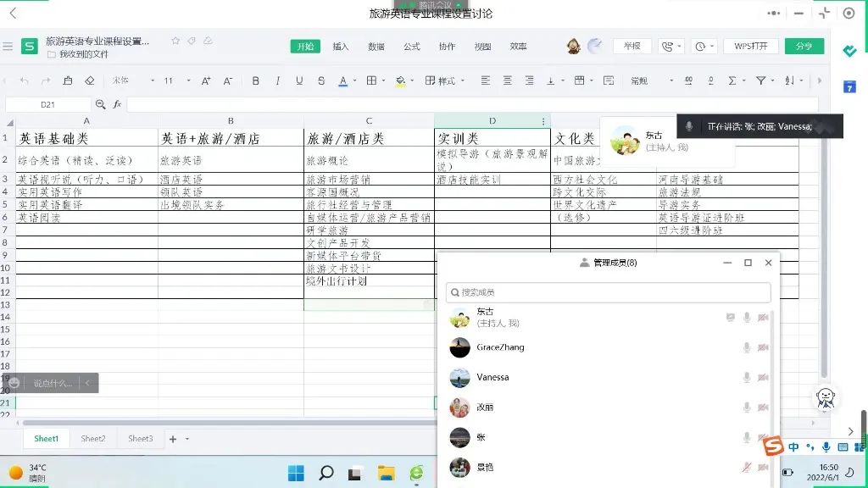Screen dimensions: 868x488
Task: Apply italic formatting to cell
Action: [x=278, y=81]
